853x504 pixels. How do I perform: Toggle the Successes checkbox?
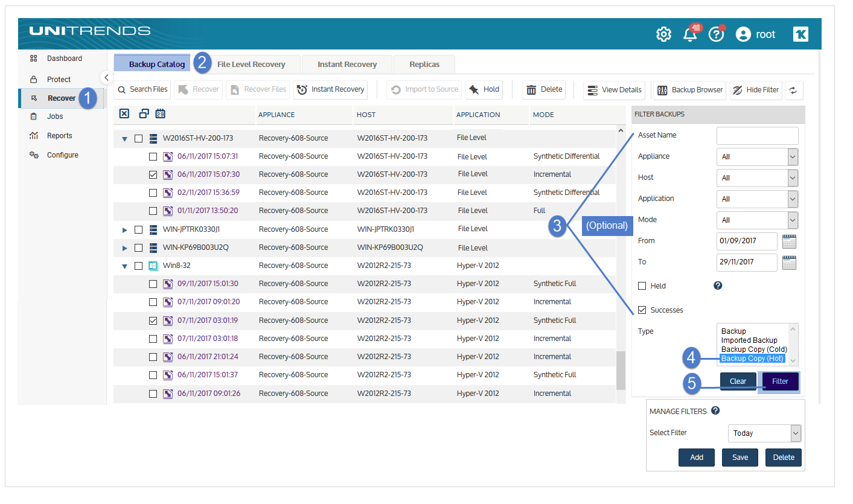point(642,310)
